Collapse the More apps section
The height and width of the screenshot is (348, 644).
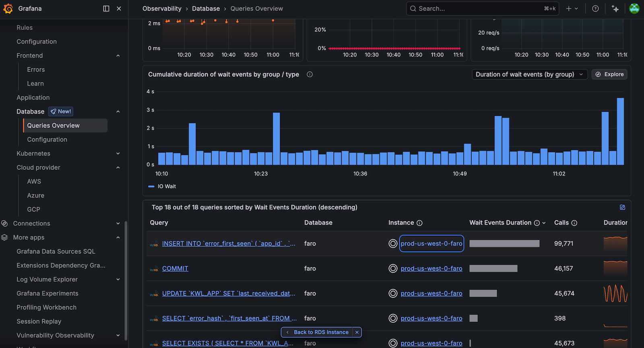[x=118, y=237]
